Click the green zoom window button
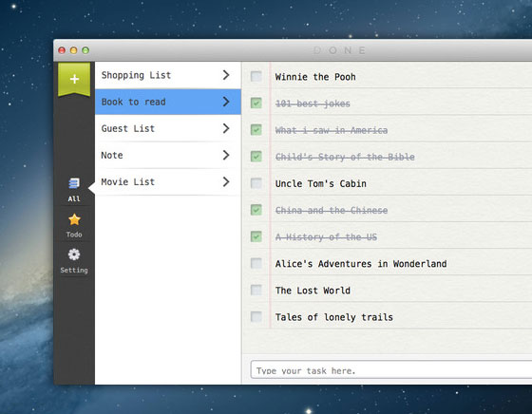This screenshot has height=414, width=532. coord(85,50)
